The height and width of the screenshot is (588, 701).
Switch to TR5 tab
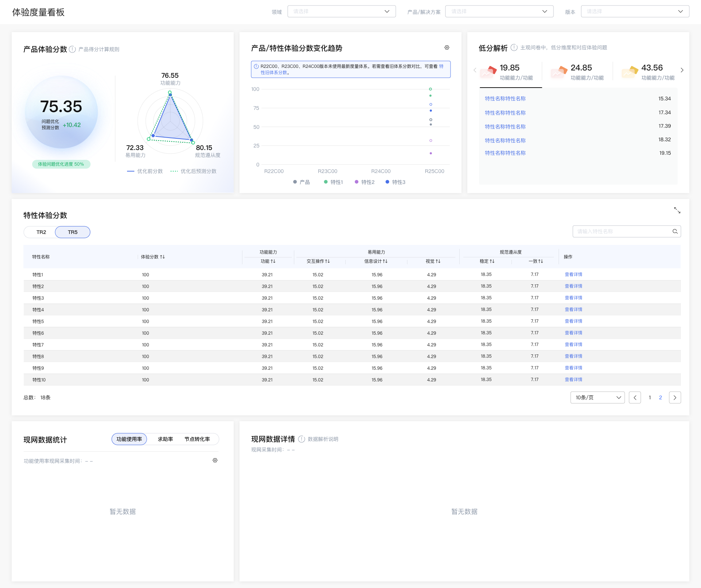[73, 232]
